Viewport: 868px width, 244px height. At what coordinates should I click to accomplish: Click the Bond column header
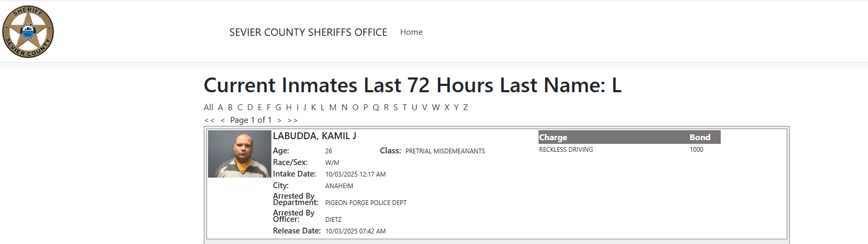click(x=700, y=138)
